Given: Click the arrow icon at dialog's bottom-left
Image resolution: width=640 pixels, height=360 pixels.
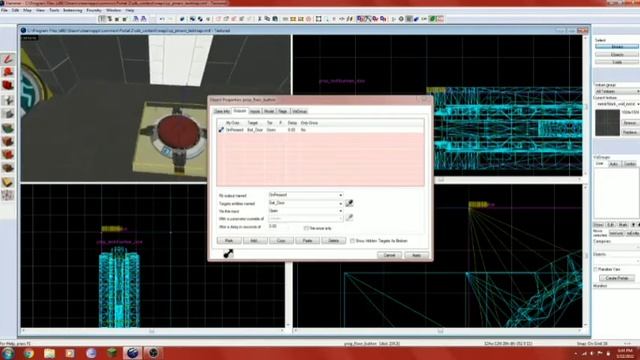Looking at the screenshot, I should click(x=229, y=253).
